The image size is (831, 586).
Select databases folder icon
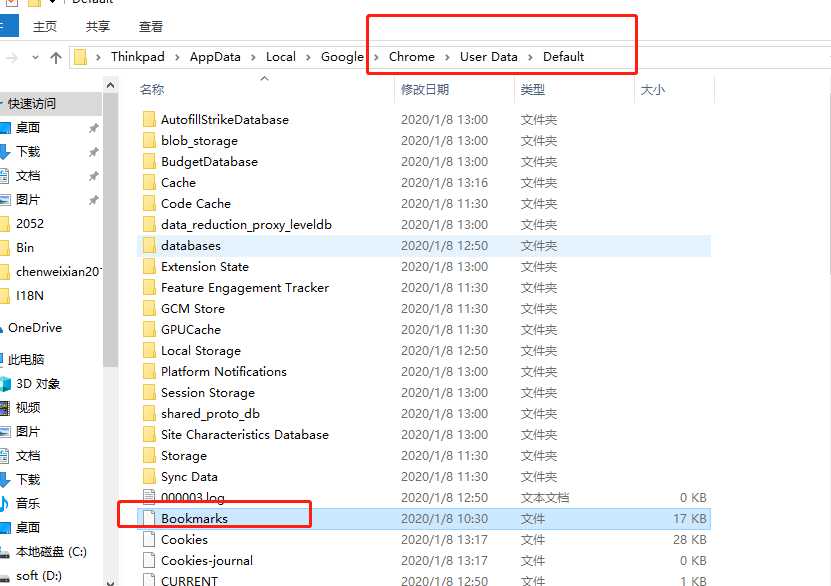coord(149,245)
